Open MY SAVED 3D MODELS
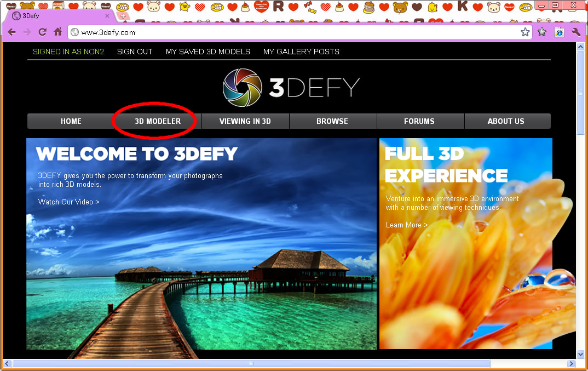The height and width of the screenshot is (371, 588). [208, 52]
